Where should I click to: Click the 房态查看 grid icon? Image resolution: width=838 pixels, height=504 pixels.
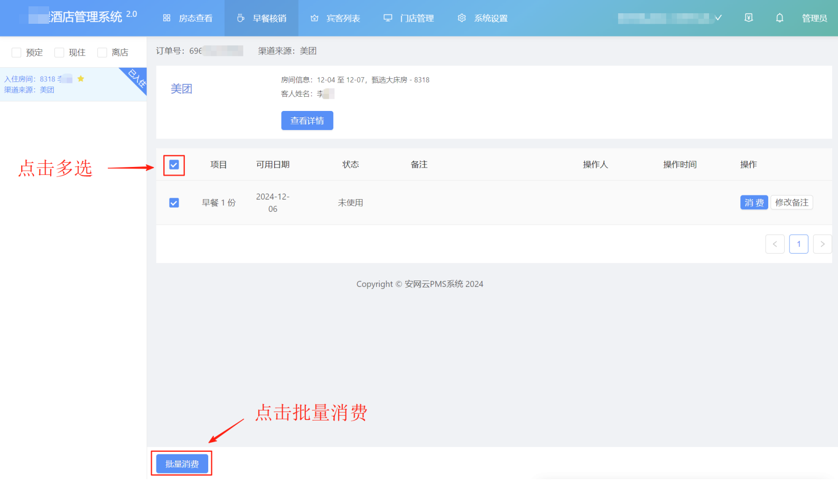coord(166,18)
